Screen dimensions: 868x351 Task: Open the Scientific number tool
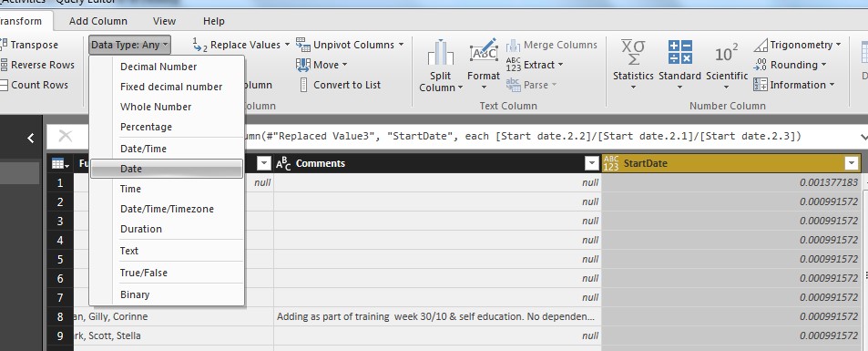tap(727, 65)
